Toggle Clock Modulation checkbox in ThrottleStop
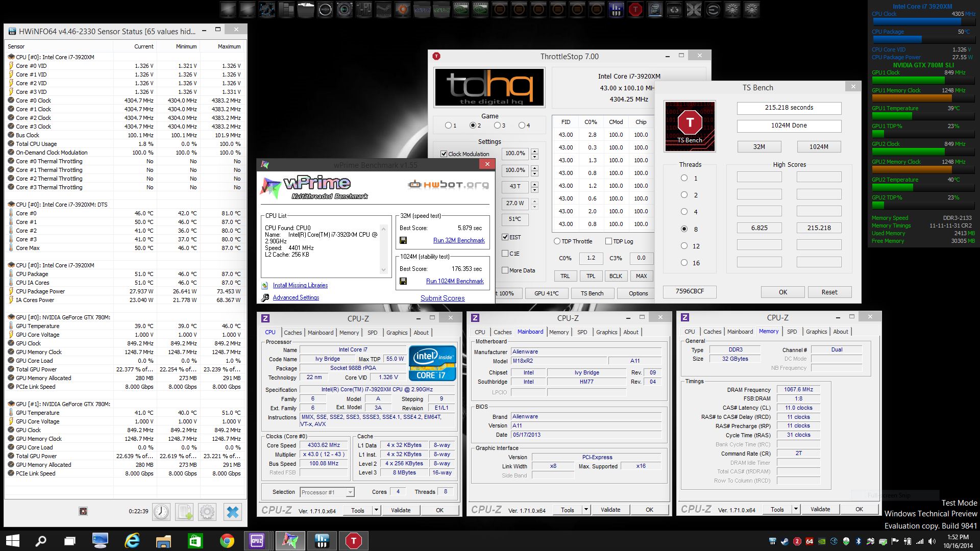980x551 pixels. (x=444, y=154)
